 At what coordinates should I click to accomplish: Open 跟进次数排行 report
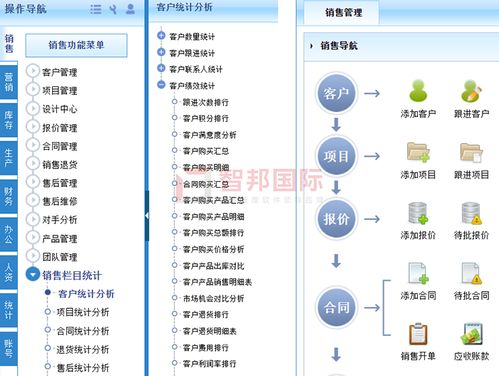click(206, 102)
